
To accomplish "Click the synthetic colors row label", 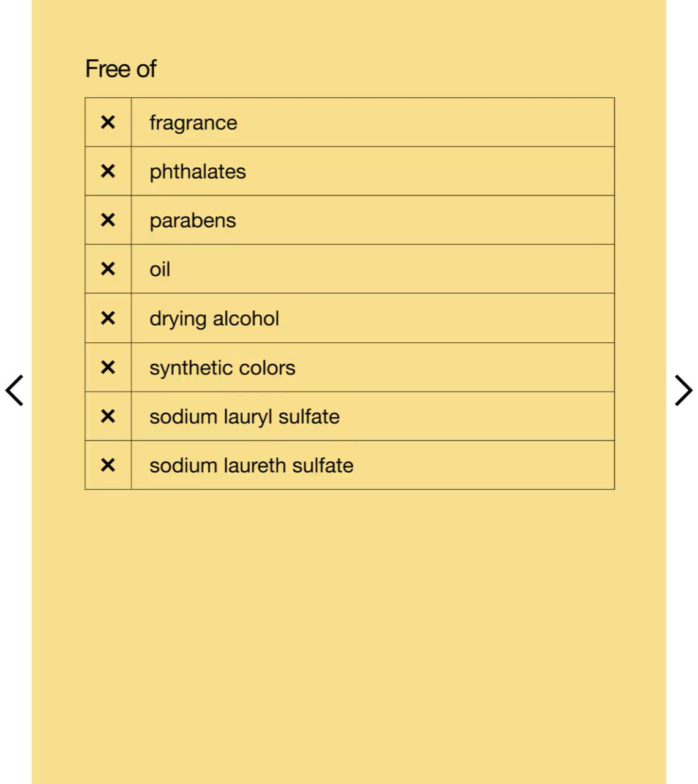I will coord(222,368).
